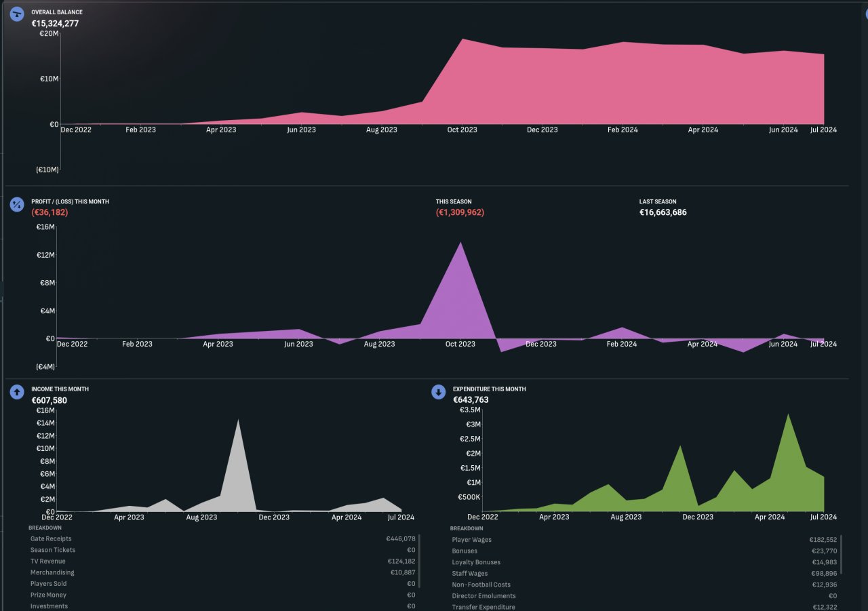Click the This Season loss figure
Image resolution: width=868 pixels, height=611 pixels.
[460, 212]
